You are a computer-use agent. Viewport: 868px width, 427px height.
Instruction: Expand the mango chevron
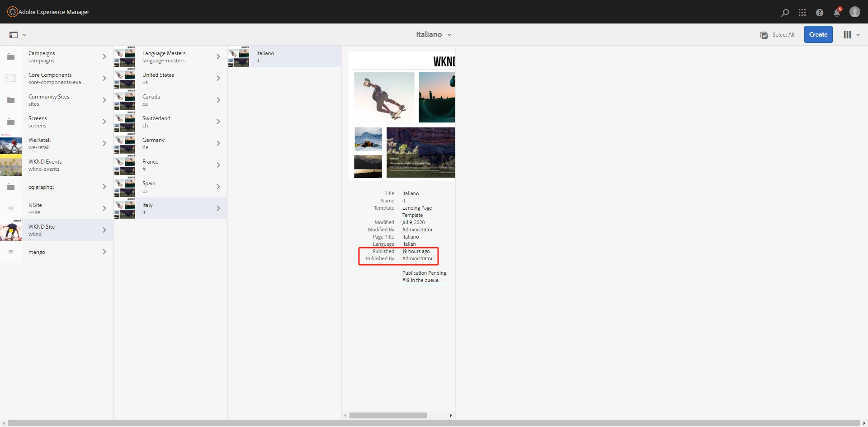click(104, 252)
